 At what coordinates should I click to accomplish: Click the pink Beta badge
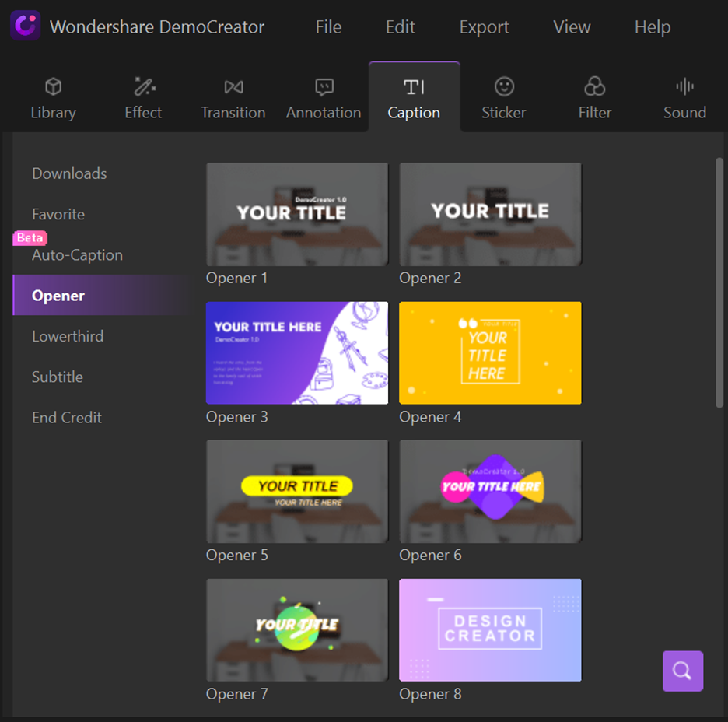click(30, 238)
